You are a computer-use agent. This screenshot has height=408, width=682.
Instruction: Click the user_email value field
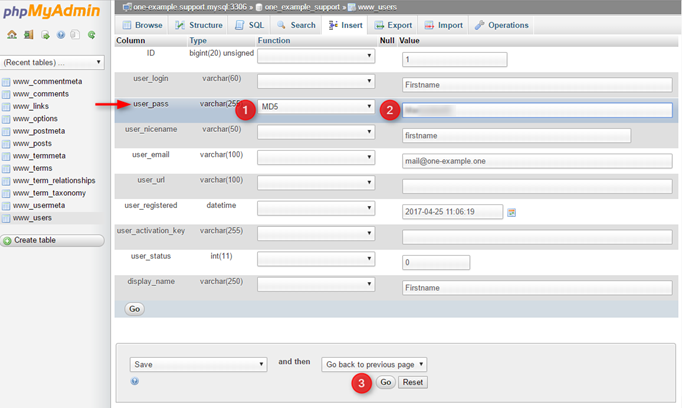(537, 160)
